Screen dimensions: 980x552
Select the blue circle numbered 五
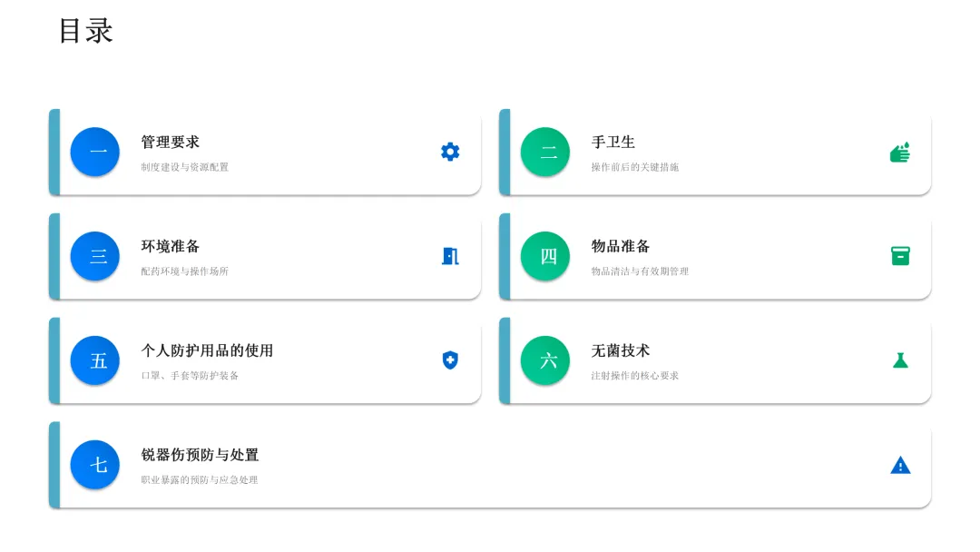[95, 360]
